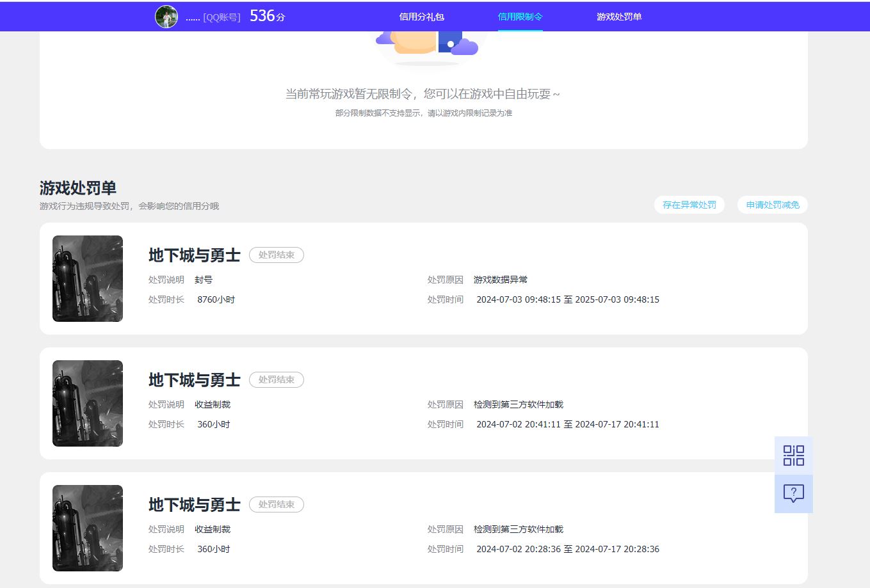Select the 8760小时 duration value

216,299
